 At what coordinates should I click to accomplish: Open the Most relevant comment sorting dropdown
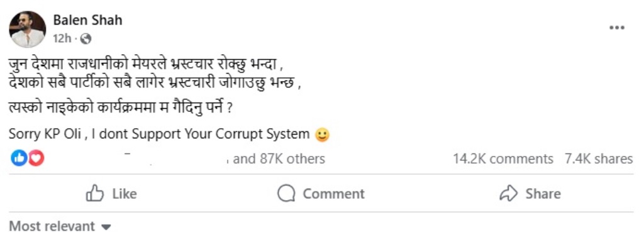coord(60,226)
